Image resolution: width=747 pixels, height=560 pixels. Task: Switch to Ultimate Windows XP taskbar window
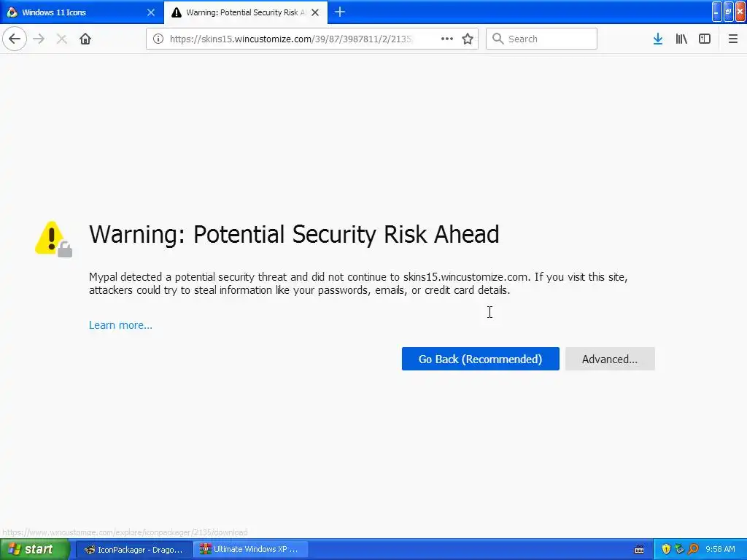[251, 550]
